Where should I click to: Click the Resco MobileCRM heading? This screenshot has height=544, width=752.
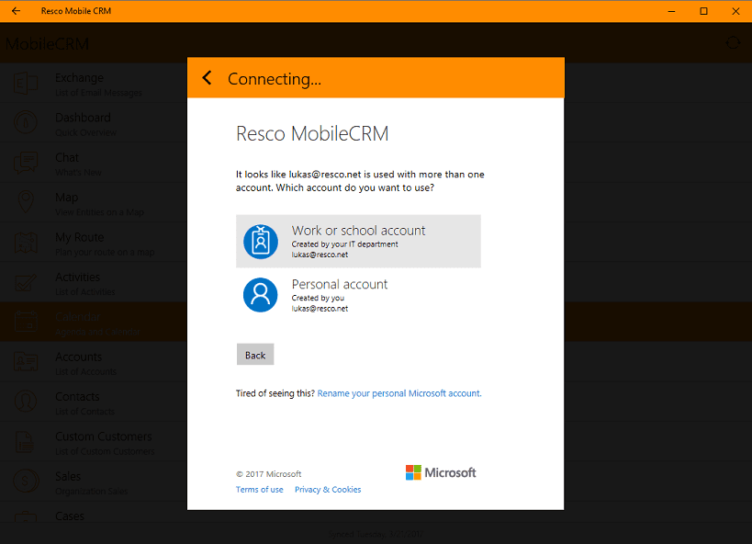(x=312, y=133)
